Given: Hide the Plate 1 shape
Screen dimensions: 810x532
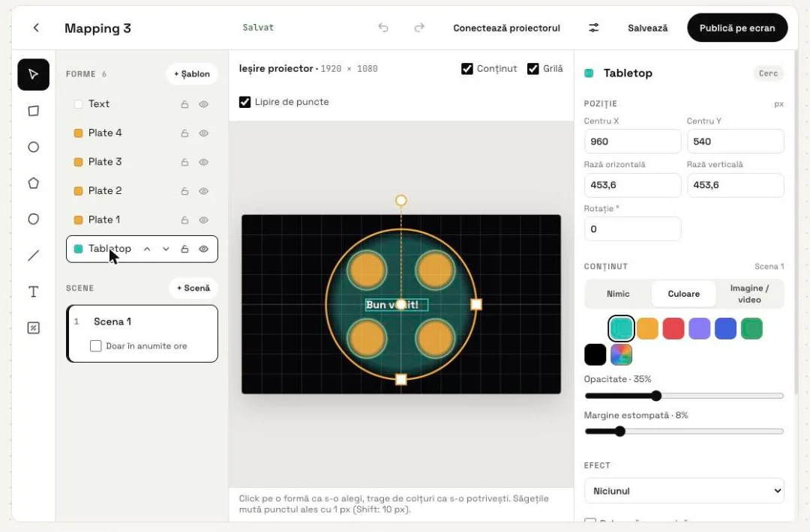Looking at the screenshot, I should point(203,220).
